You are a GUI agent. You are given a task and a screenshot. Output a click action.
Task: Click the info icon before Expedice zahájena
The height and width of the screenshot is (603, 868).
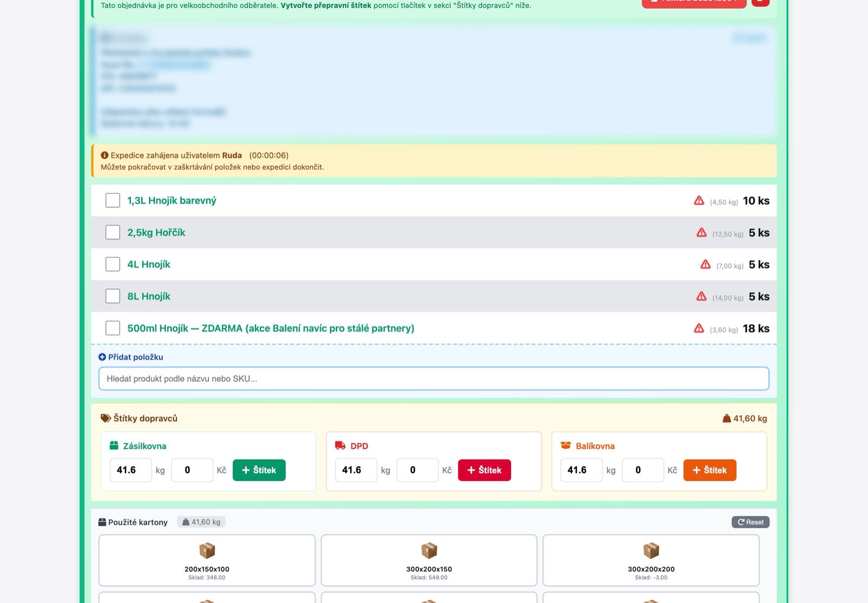click(x=105, y=155)
